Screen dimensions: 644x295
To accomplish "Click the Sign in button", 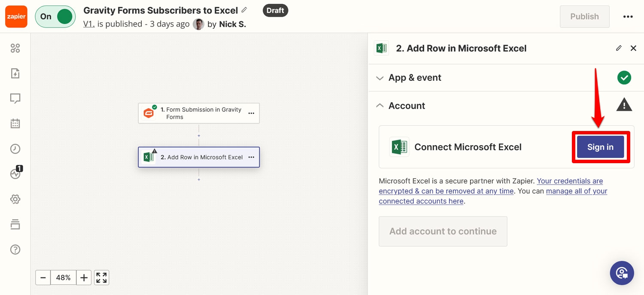I will pos(600,147).
